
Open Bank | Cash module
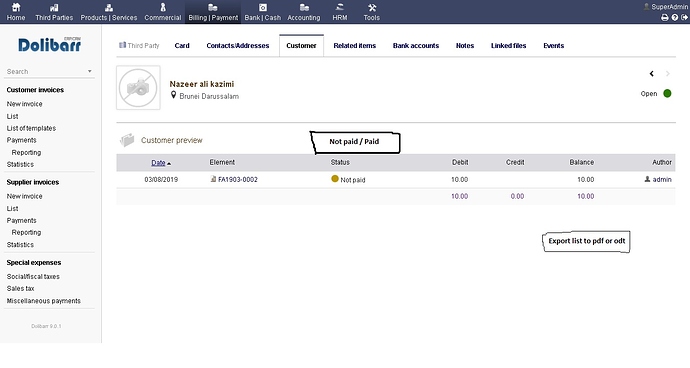point(263,12)
